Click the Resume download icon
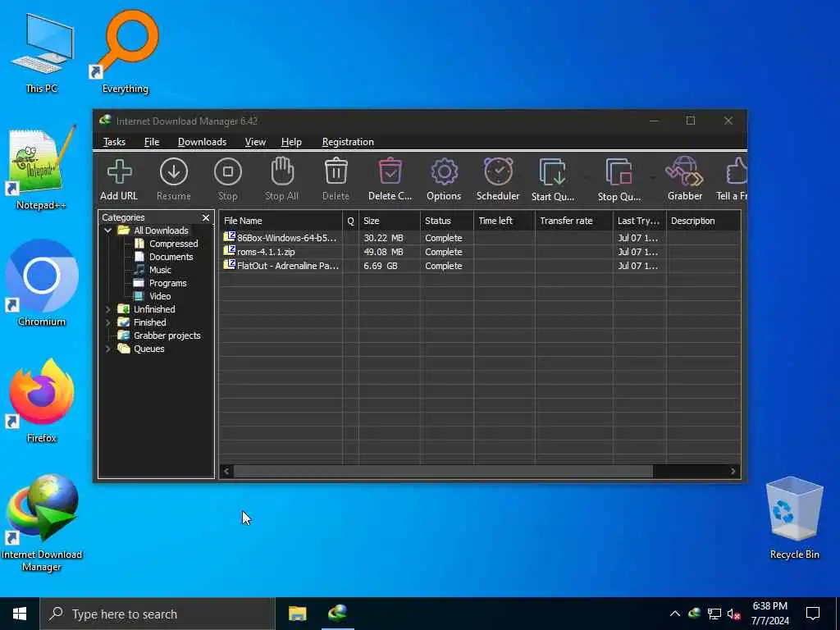840x630 pixels. click(x=174, y=172)
